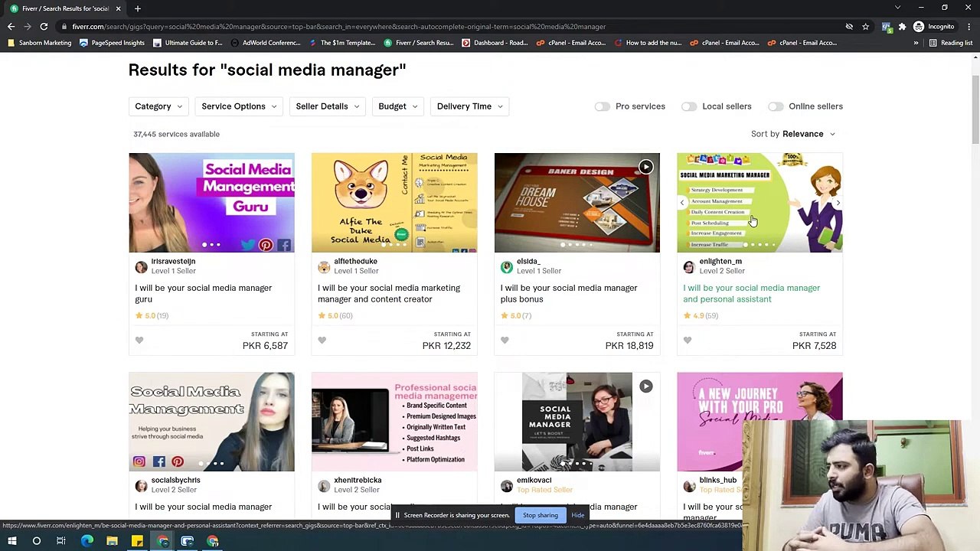Open The $1m Template bookmark

click(x=341, y=43)
